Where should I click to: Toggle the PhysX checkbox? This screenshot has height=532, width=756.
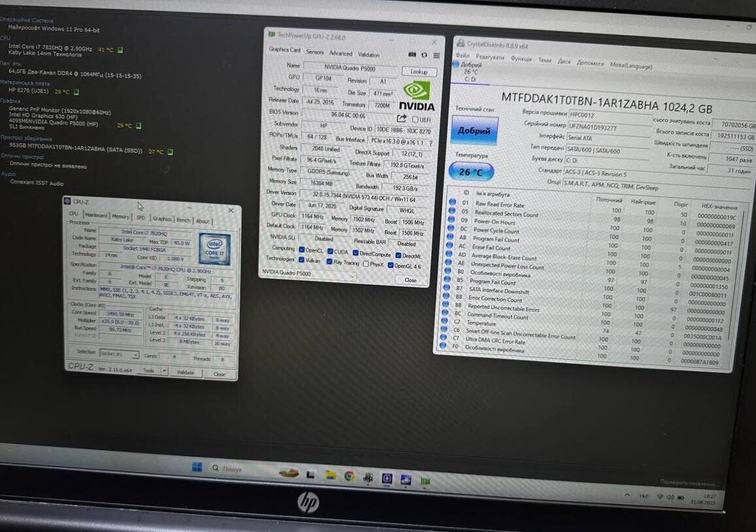pos(365,263)
